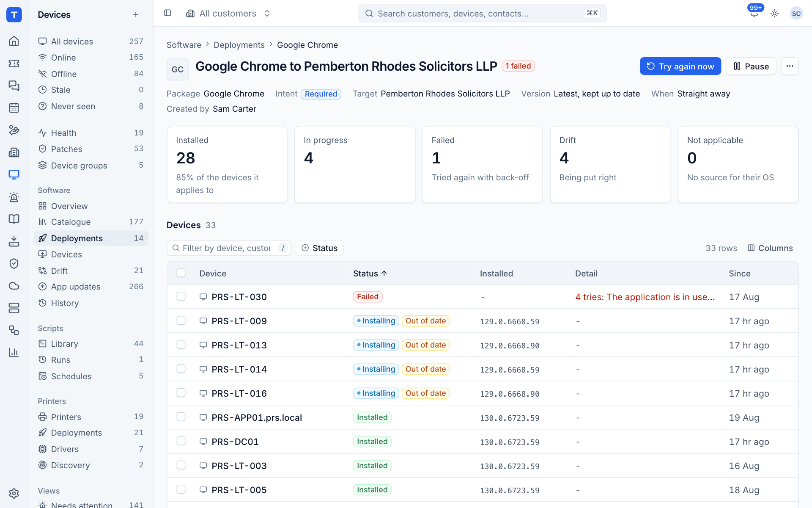Sort by the Since column header
This screenshot has width=812, height=508.
click(740, 273)
